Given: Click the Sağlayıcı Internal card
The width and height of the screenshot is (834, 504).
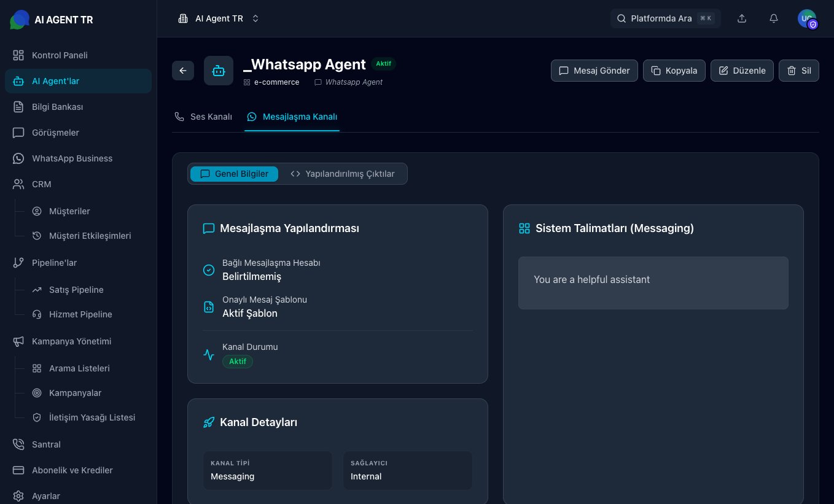Looking at the screenshot, I should pyautogui.click(x=408, y=470).
